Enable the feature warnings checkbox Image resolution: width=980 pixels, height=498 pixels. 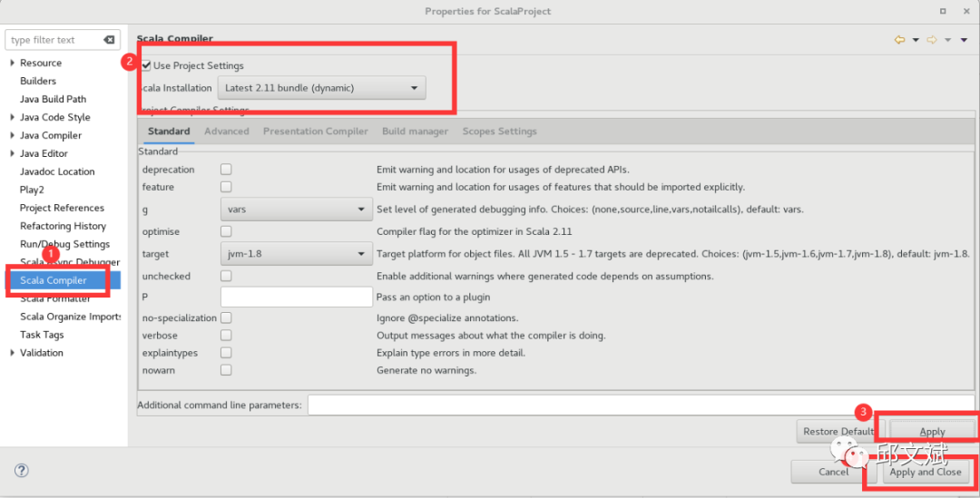coord(226,186)
